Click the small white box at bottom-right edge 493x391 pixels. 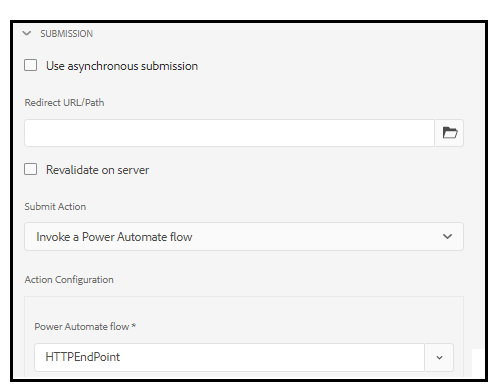[x=478, y=363]
